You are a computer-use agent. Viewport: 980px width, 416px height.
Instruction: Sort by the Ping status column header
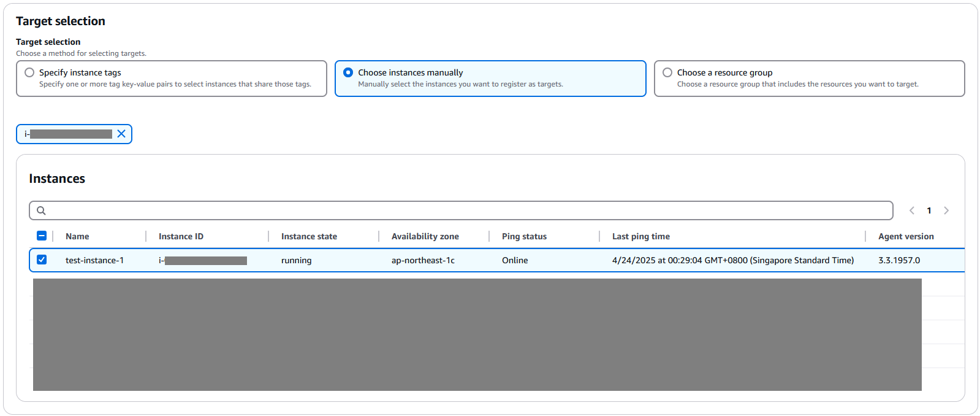point(524,236)
